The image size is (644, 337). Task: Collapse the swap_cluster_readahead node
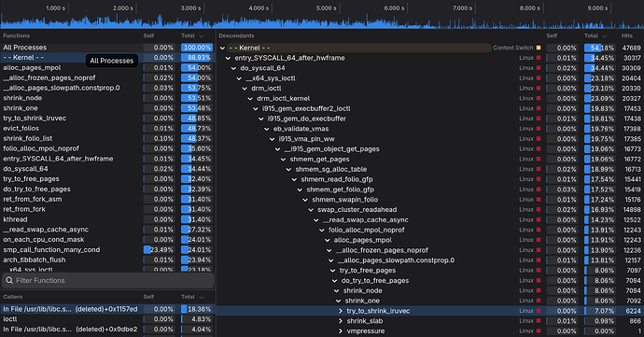[x=311, y=210]
